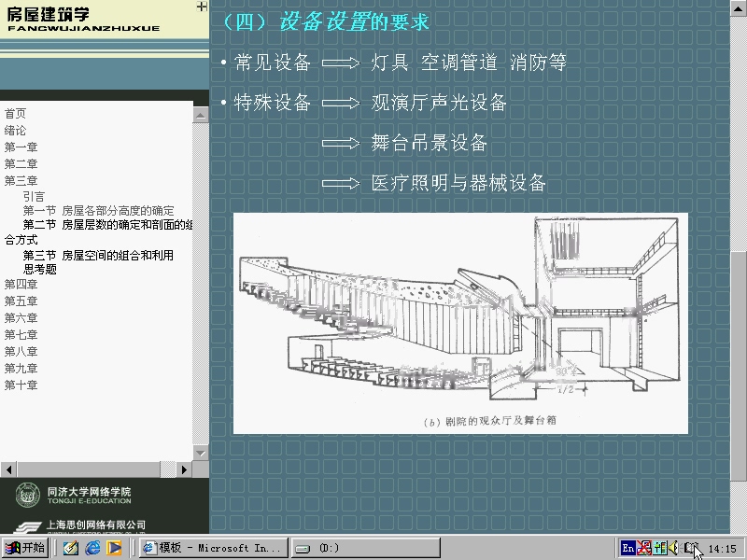Launch media player quick launch icon
The width and height of the screenshot is (747, 560).
[114, 548]
